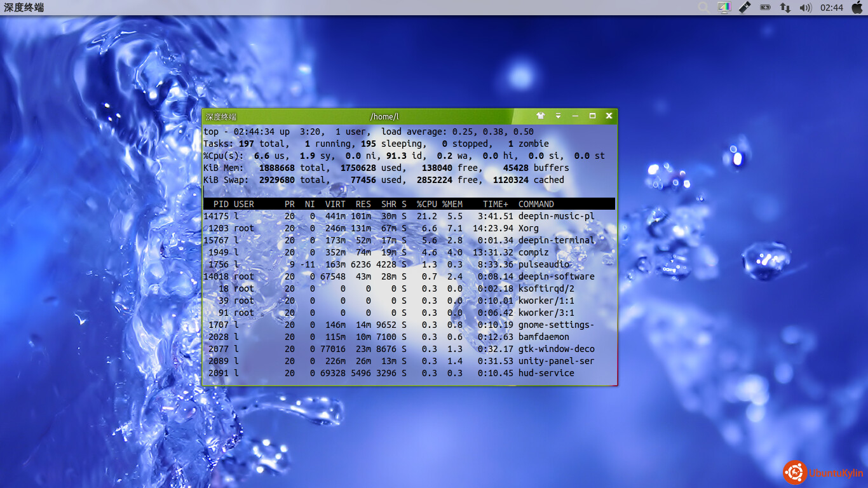868x488 pixels.
Task: Expand the terminal dropdown menu arrow
Action: 558,116
